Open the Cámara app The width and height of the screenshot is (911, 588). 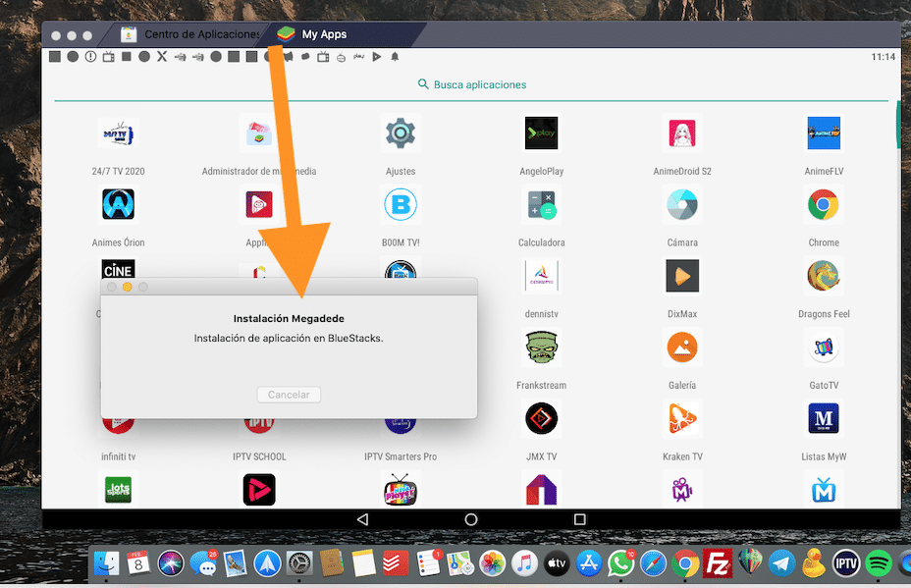682,205
